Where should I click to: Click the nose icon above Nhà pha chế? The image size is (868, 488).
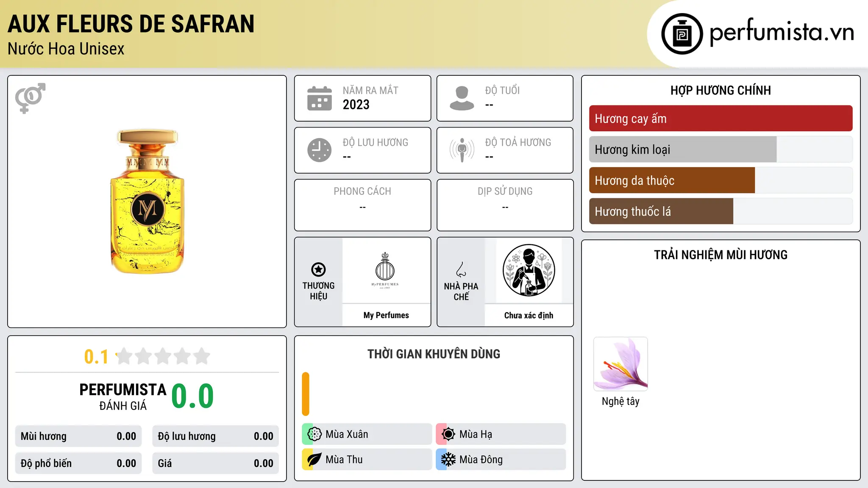pyautogui.click(x=461, y=269)
